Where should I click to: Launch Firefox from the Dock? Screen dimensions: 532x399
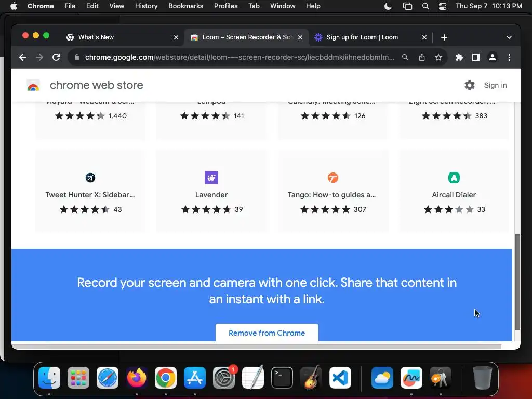(137, 378)
